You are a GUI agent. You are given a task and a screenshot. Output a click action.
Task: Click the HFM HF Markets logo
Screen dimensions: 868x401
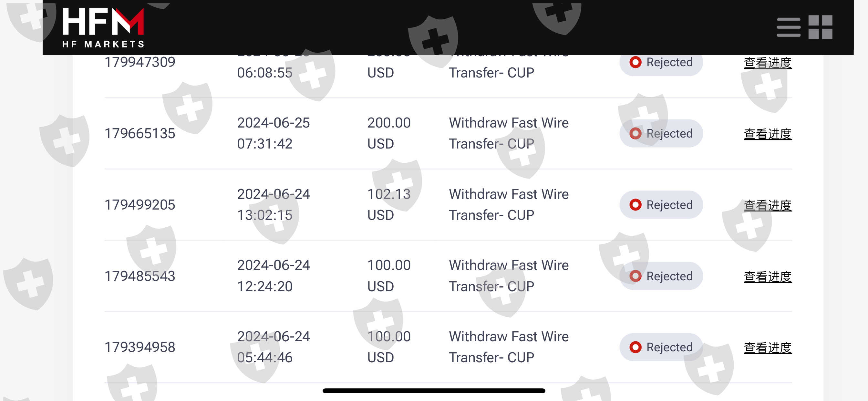[x=103, y=28]
